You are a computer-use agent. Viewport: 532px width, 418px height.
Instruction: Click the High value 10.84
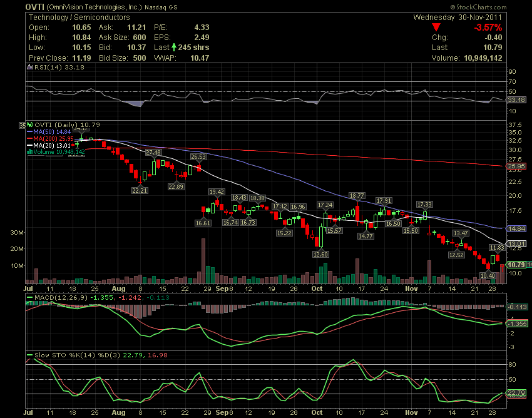[x=81, y=38]
